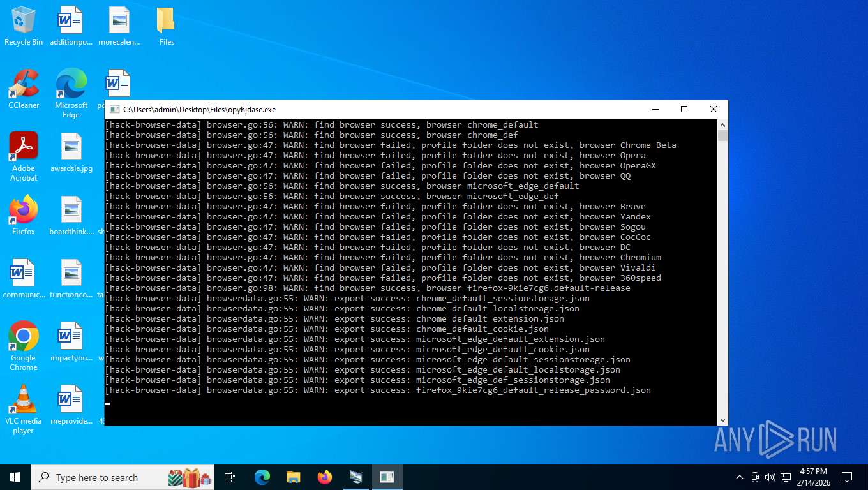Click the console window title bar icon
Viewport: 868px width, 490px height.
click(x=114, y=109)
